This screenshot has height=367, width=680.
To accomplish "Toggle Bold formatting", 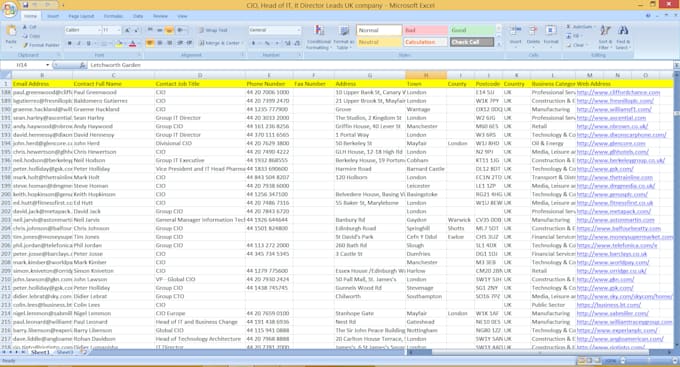I will tap(69, 43).
